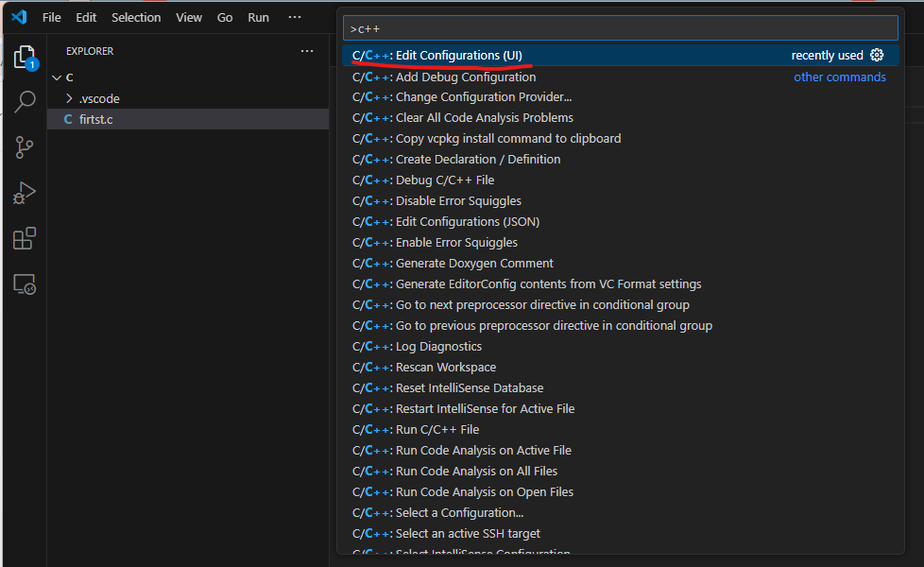Run C/C++: Run C/C++ File
Image resolution: width=924 pixels, height=567 pixels.
[x=621, y=429]
